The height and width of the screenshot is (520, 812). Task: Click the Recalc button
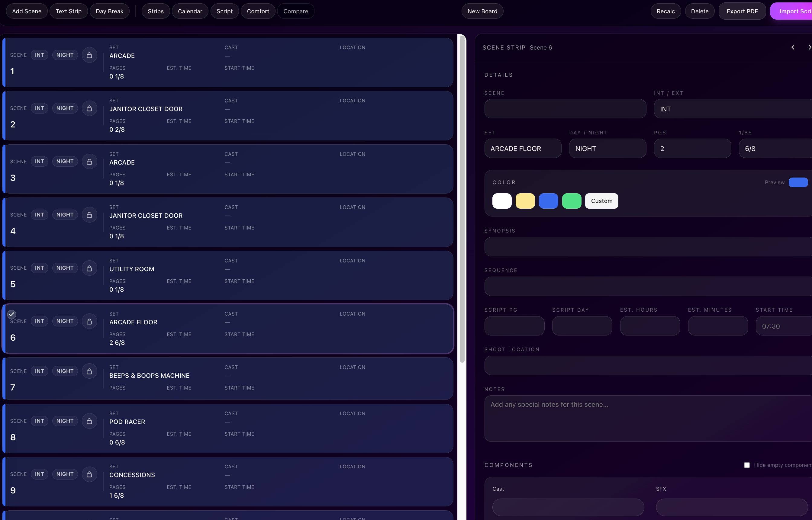[665, 11]
